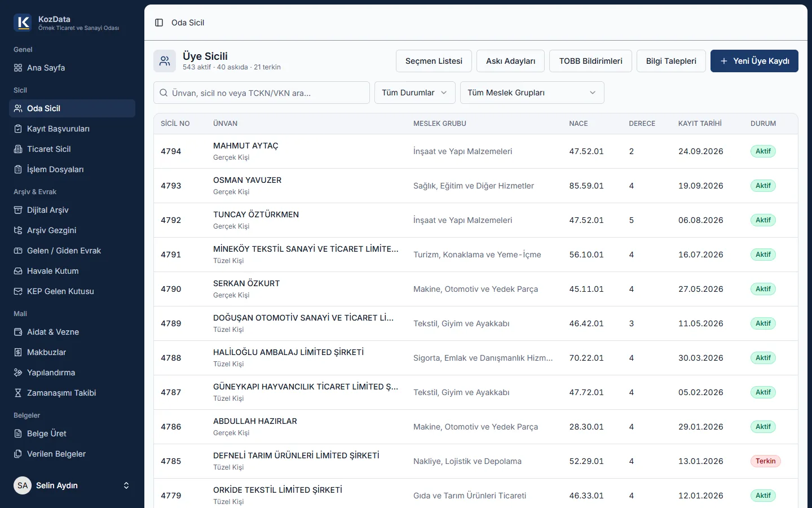The width and height of the screenshot is (812, 508).
Task: Click the Verilen Belgeler copy icon
Action: (x=18, y=454)
